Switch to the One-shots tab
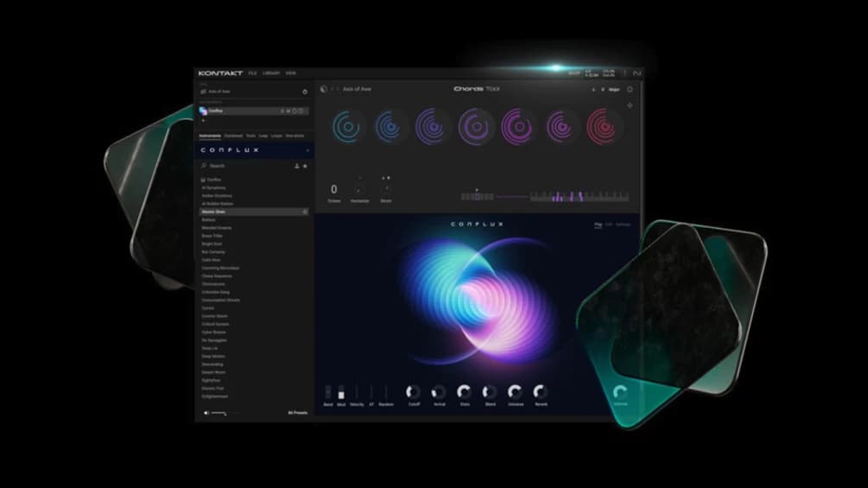868x488 pixels. (x=295, y=136)
